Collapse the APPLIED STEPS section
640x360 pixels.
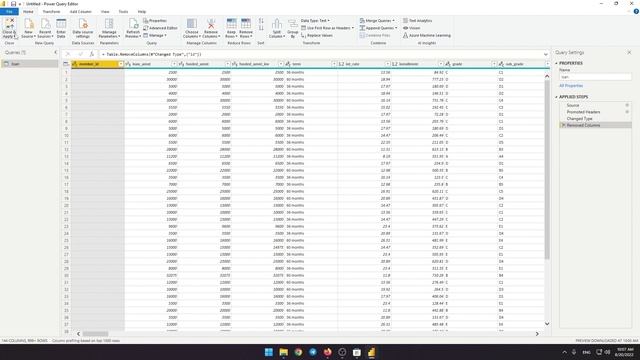click(556, 97)
